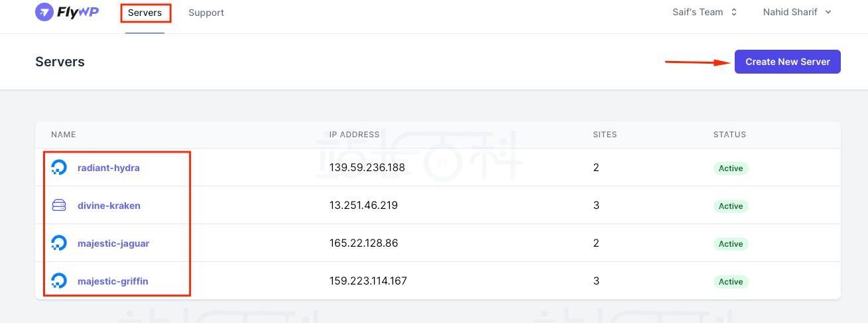
Task: Open the divine-kraken server link
Action: 109,206
